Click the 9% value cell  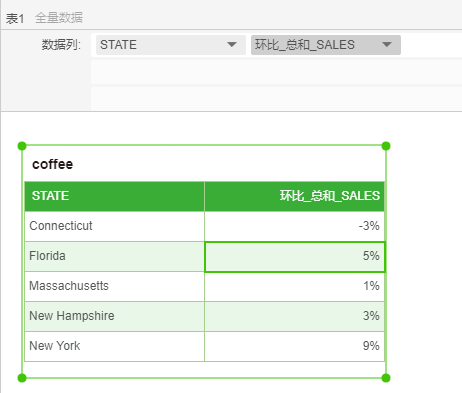(295, 346)
